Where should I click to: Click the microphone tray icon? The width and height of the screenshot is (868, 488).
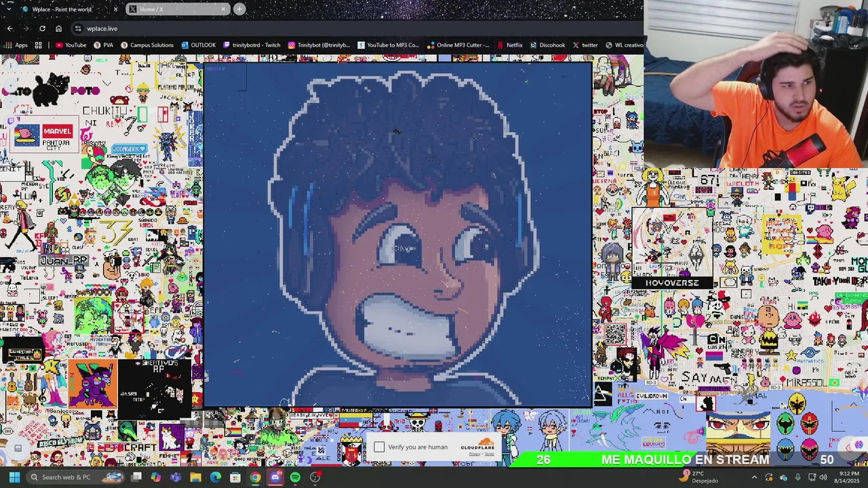(797, 477)
